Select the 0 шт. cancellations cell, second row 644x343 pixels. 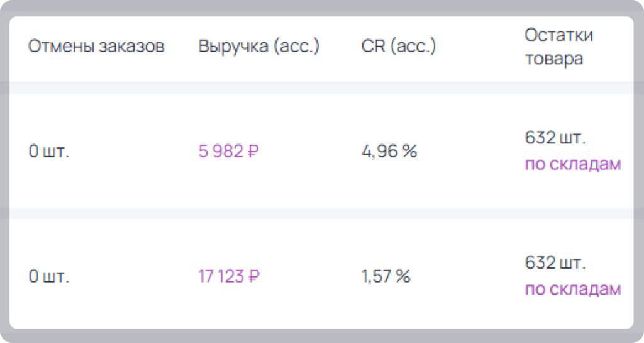point(49,276)
